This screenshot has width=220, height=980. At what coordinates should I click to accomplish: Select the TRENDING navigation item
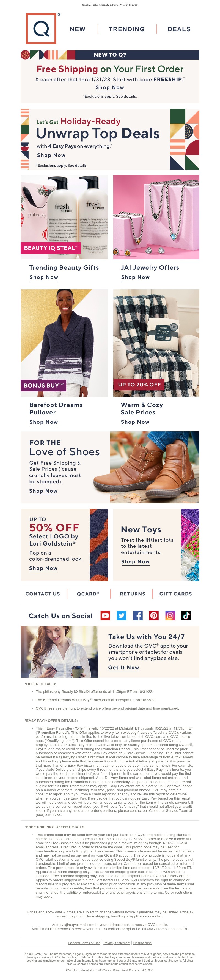(x=127, y=29)
